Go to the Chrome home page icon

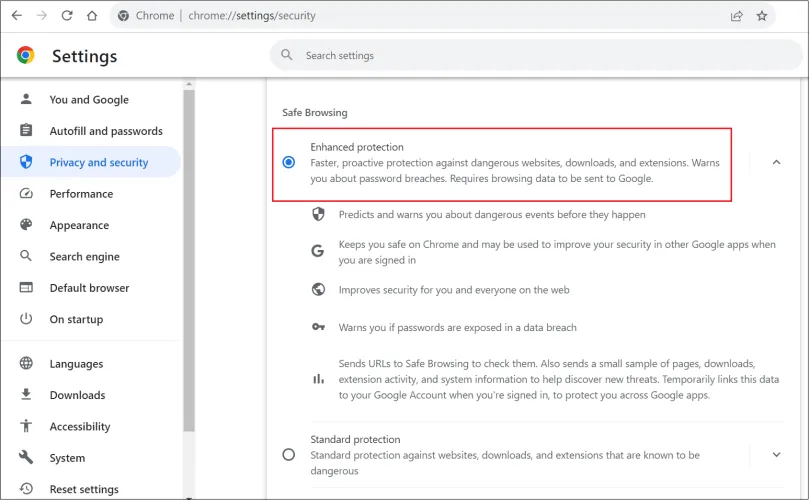tap(92, 16)
